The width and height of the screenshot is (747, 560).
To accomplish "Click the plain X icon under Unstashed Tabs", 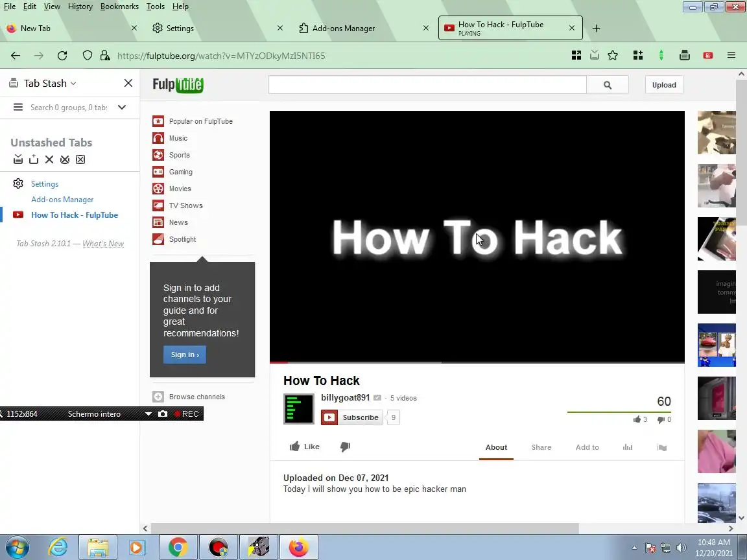I will (49, 159).
